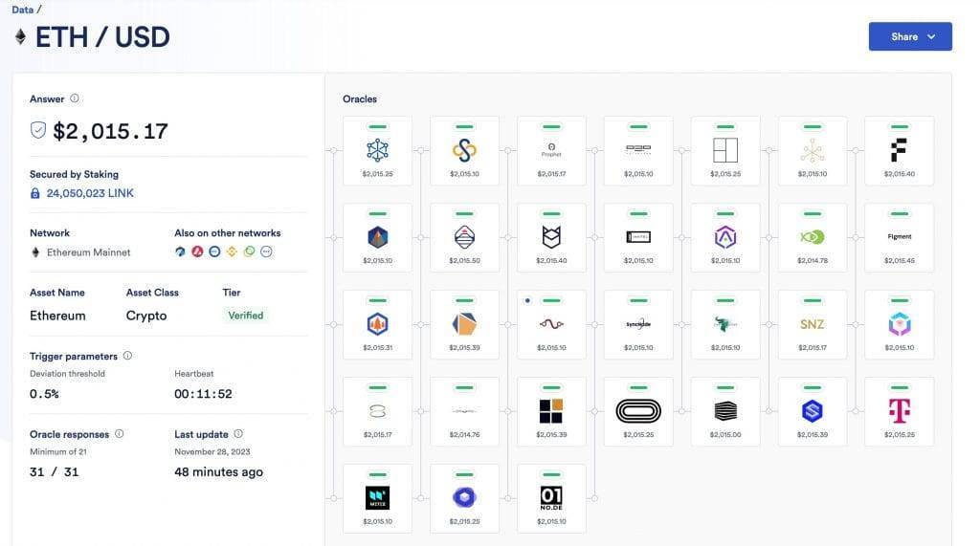Select the Ethereum Mainnet network label

coord(89,252)
